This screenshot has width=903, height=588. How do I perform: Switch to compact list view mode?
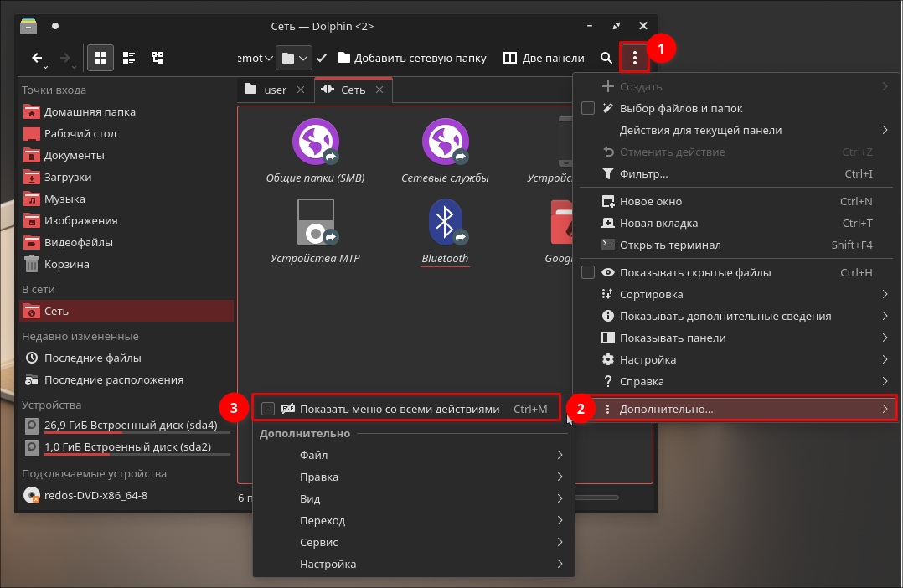point(129,58)
